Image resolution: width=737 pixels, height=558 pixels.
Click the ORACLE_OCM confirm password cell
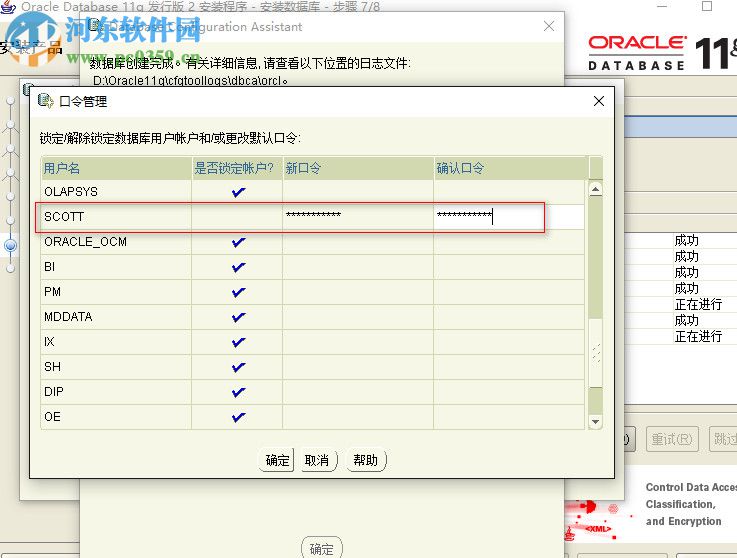[x=509, y=242]
